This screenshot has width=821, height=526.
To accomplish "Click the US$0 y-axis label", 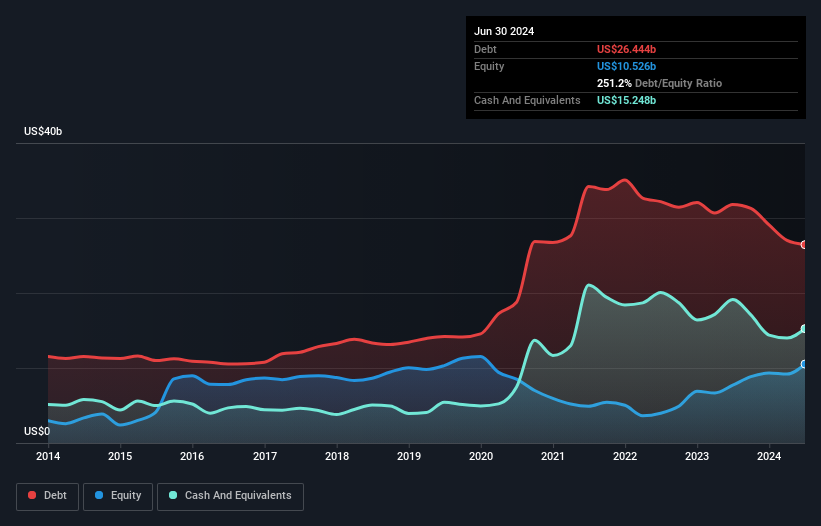I will [x=37, y=431].
